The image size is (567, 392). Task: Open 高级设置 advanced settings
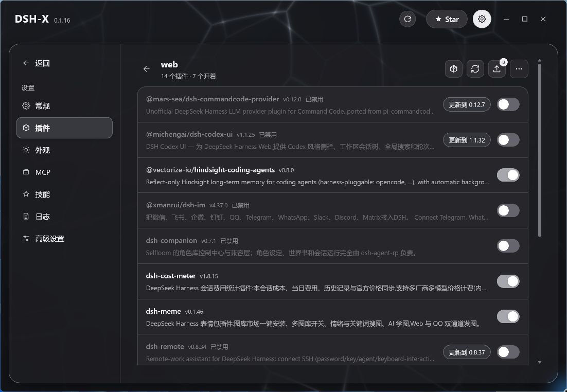[x=64, y=239]
